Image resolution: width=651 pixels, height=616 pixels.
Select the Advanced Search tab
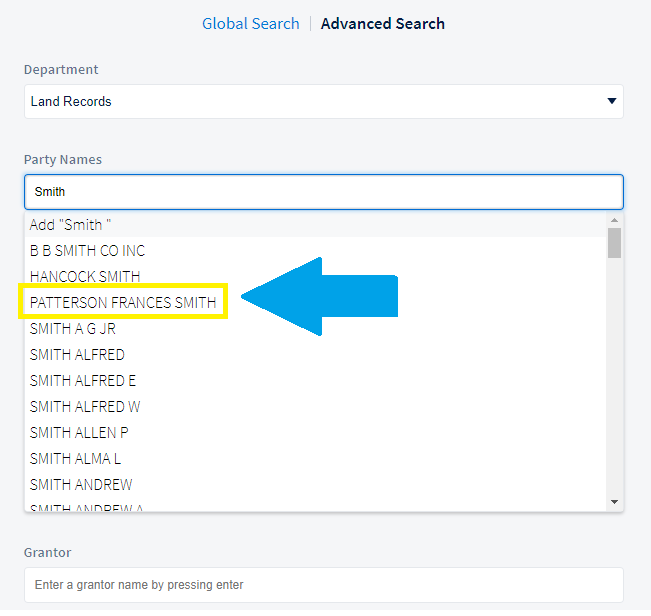(x=383, y=23)
